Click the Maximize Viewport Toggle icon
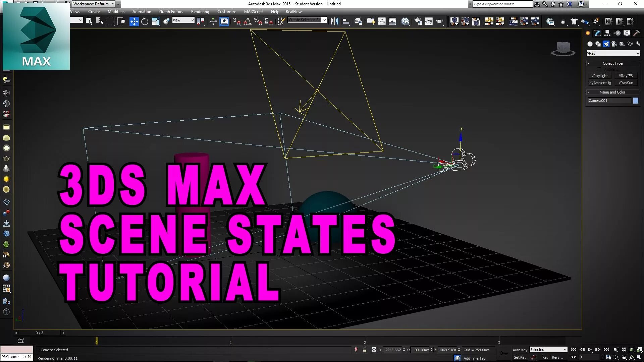Screen dimensions: 644x362 639,357
